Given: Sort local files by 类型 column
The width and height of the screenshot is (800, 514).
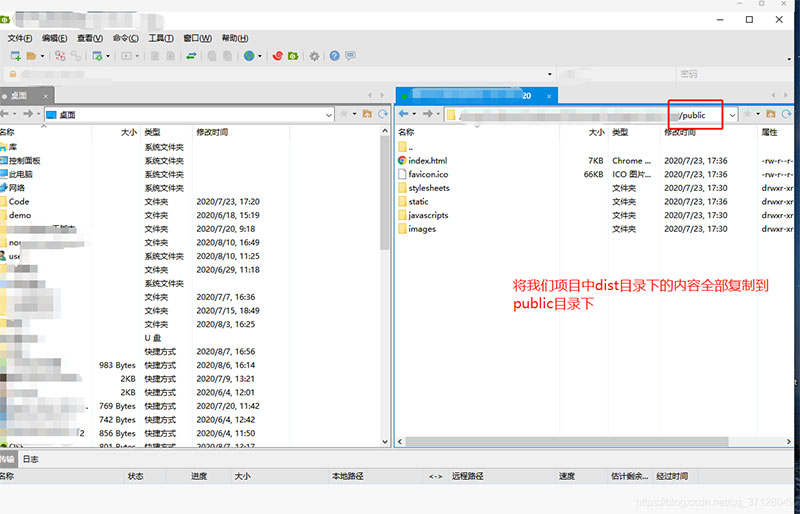Looking at the screenshot, I should [x=152, y=132].
